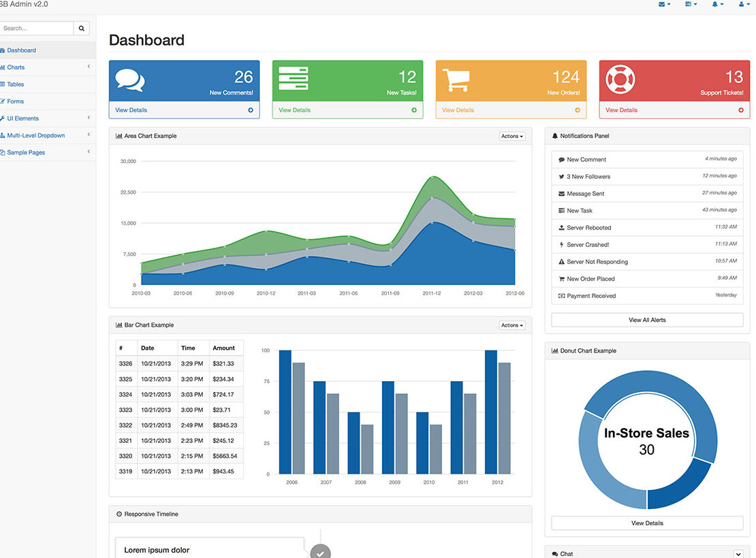Click the life ring support tickets icon
The height and width of the screenshot is (558, 756).
[x=620, y=79]
